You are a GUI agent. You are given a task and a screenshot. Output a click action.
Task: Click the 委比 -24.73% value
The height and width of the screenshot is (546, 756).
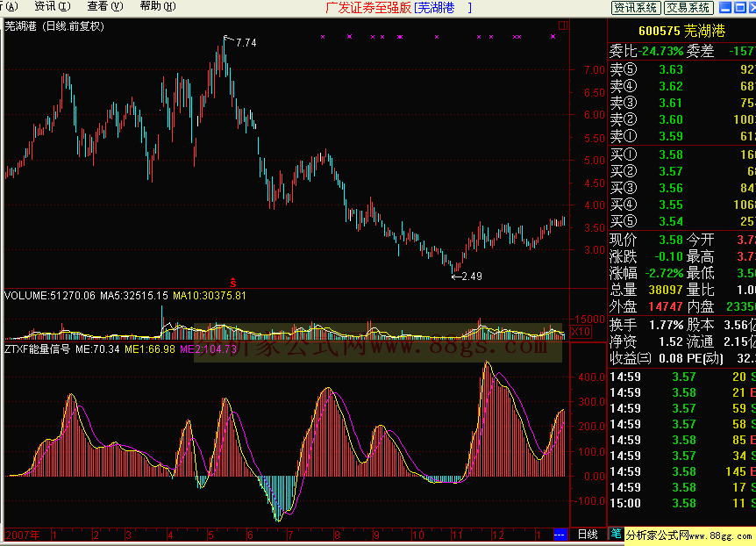660,51
